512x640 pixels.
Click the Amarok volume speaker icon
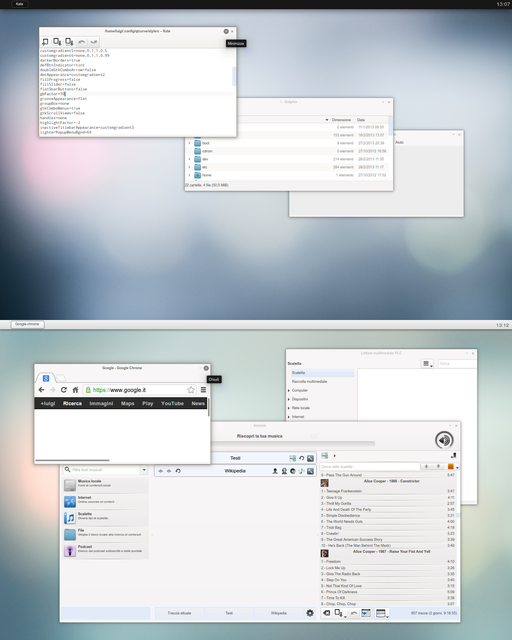coord(444,440)
